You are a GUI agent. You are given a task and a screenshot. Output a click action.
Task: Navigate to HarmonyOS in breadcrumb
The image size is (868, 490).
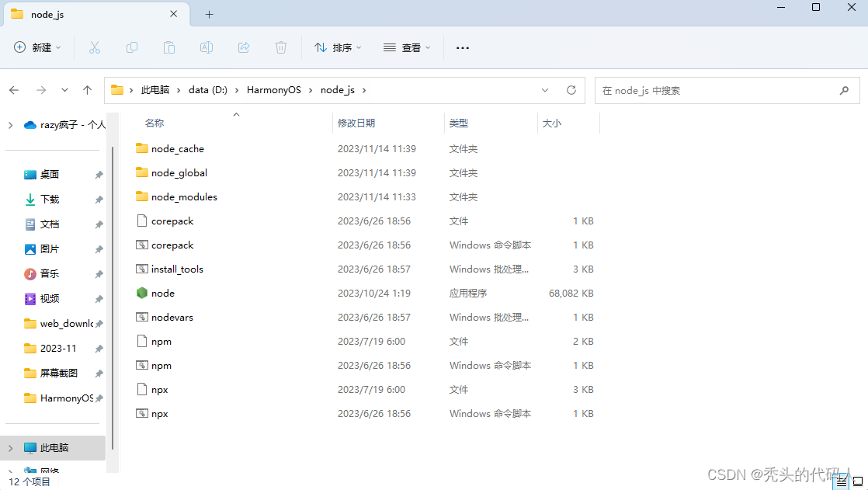(x=274, y=90)
